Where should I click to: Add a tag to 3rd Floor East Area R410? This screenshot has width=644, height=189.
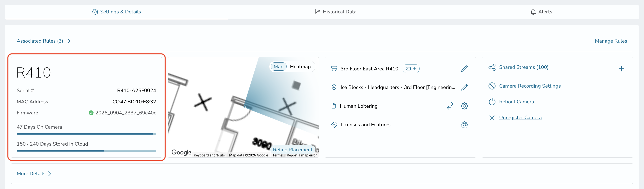pos(411,69)
